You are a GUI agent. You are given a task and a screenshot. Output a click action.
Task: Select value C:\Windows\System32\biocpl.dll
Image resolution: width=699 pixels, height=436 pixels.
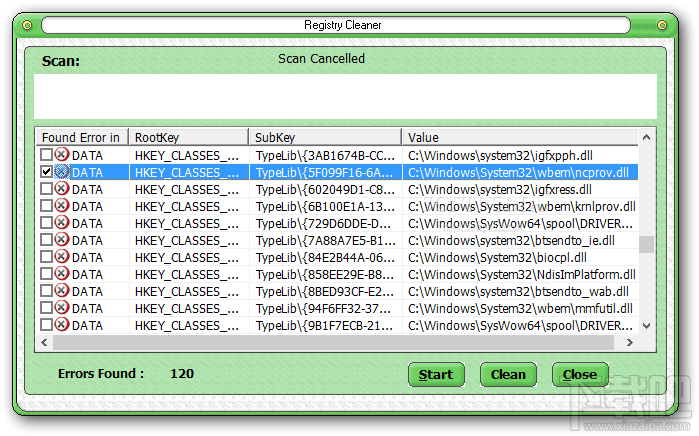click(497, 257)
